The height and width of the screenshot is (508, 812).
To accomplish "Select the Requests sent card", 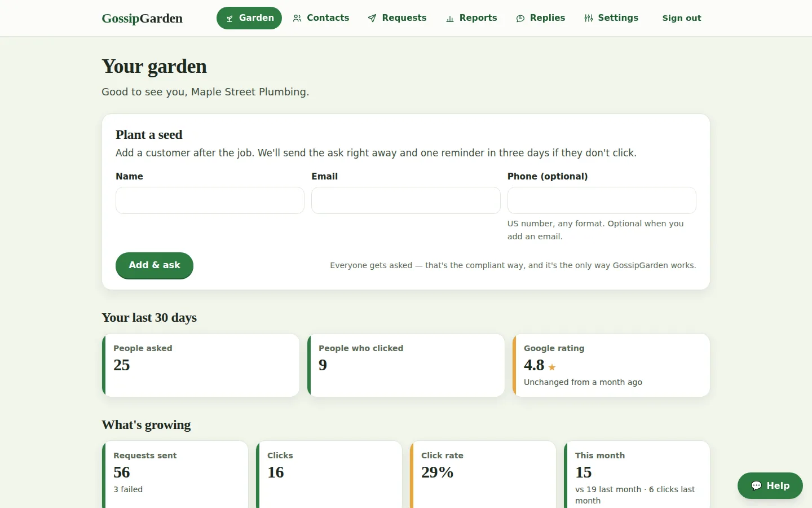I will click(175, 475).
